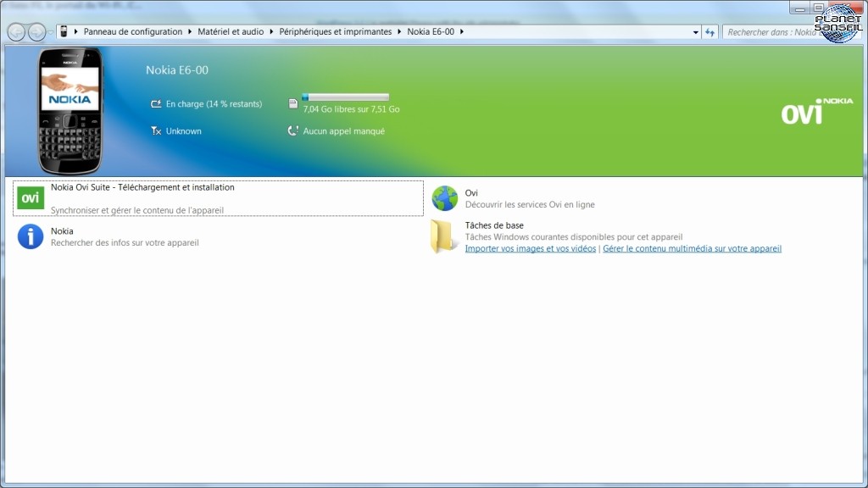Click the memory card storage icon
The height and width of the screenshot is (488, 868).
[292, 103]
